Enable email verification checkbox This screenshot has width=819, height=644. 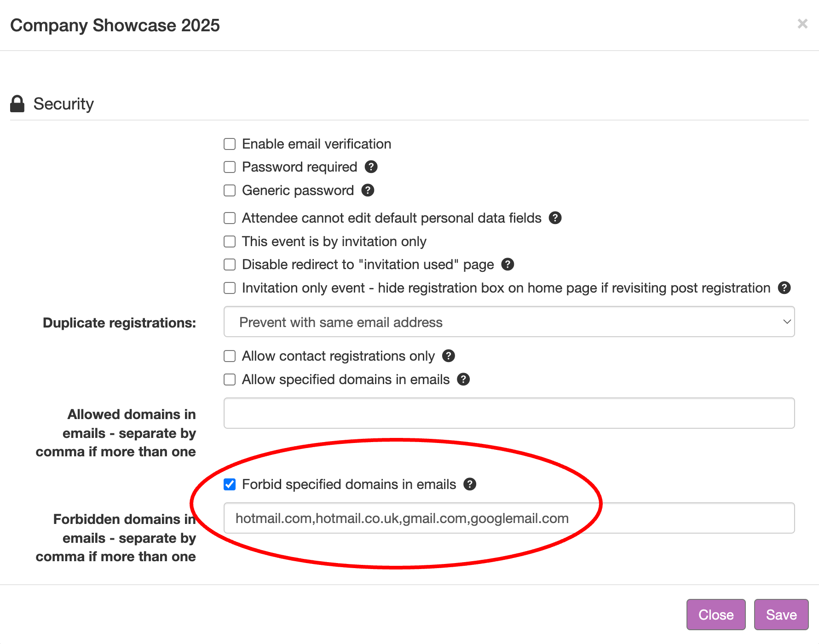230,144
